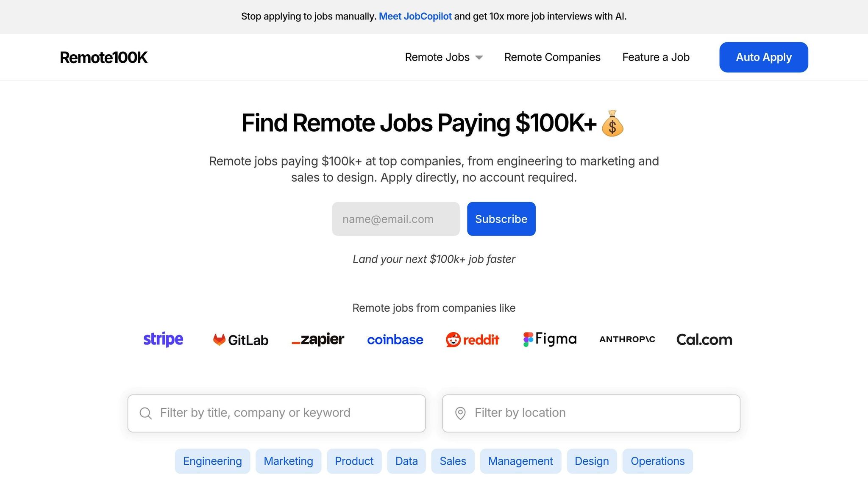Select the Figma company logo

pos(549,339)
